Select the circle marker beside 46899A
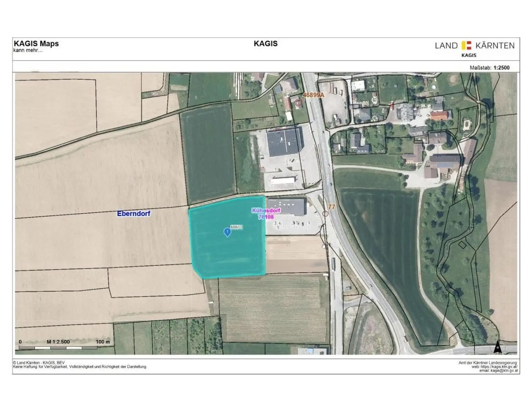 click(x=299, y=102)
